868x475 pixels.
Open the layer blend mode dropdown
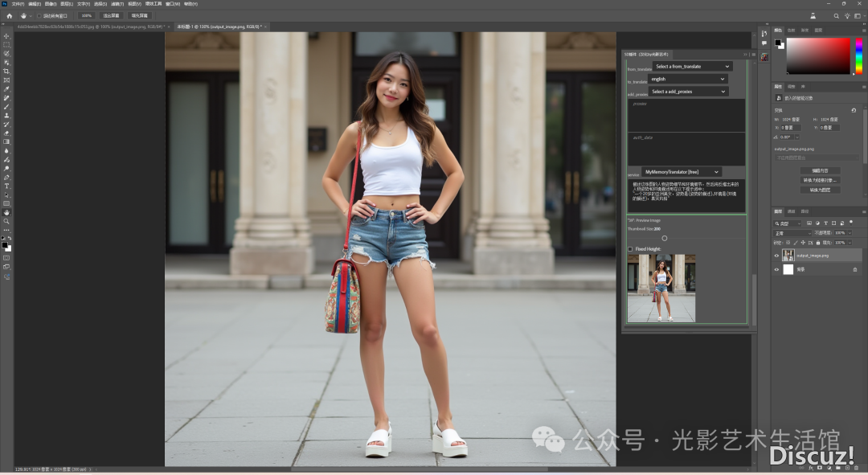point(792,233)
